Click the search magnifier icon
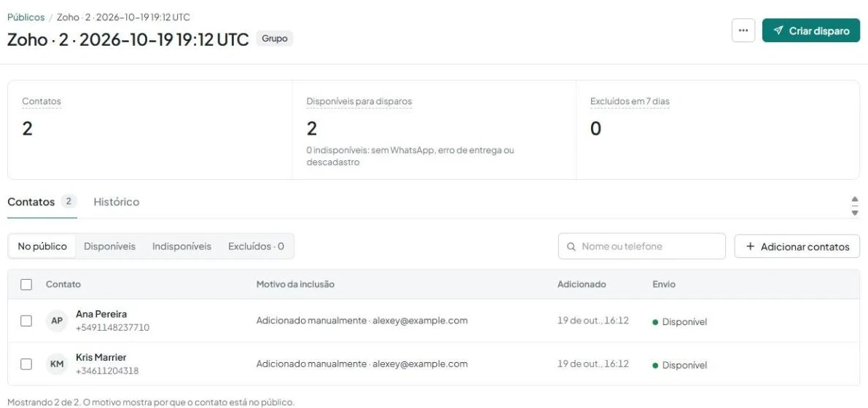The height and width of the screenshot is (408, 868). [571, 247]
